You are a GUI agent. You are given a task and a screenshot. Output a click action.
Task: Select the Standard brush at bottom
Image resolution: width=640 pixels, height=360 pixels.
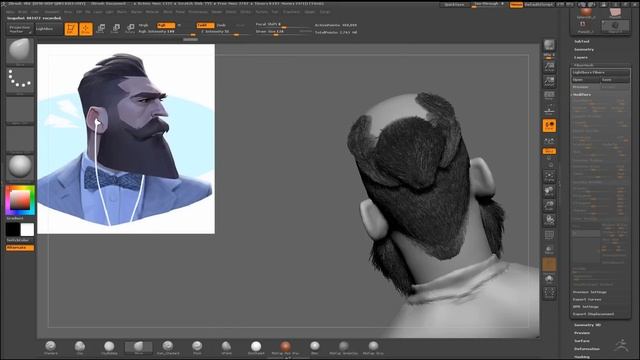pos(51,347)
